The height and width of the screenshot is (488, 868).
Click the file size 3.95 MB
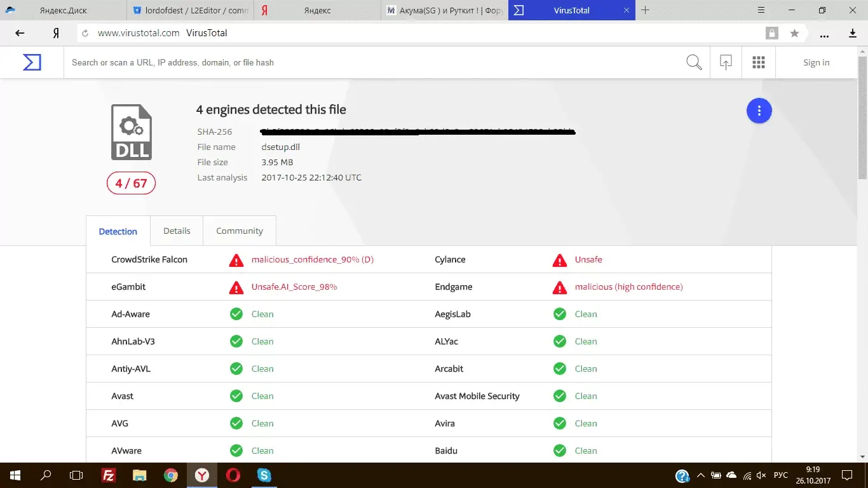pyautogui.click(x=279, y=162)
